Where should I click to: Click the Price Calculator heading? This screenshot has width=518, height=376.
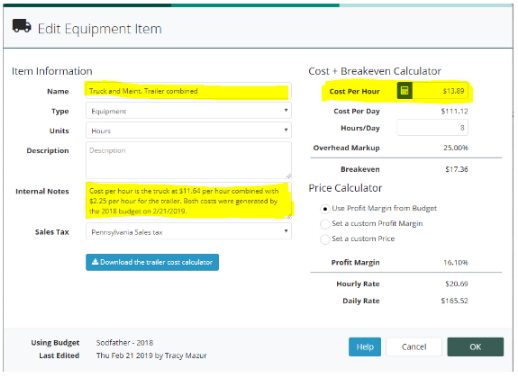(345, 188)
